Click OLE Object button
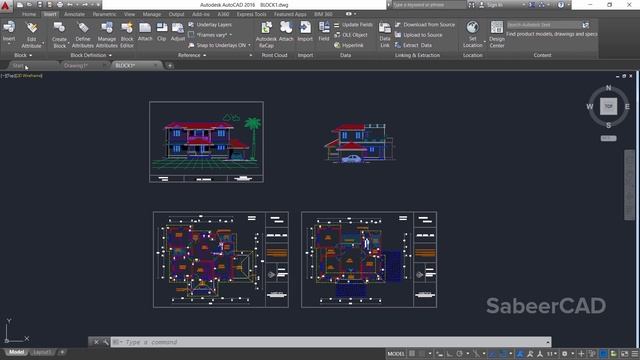 (x=351, y=35)
